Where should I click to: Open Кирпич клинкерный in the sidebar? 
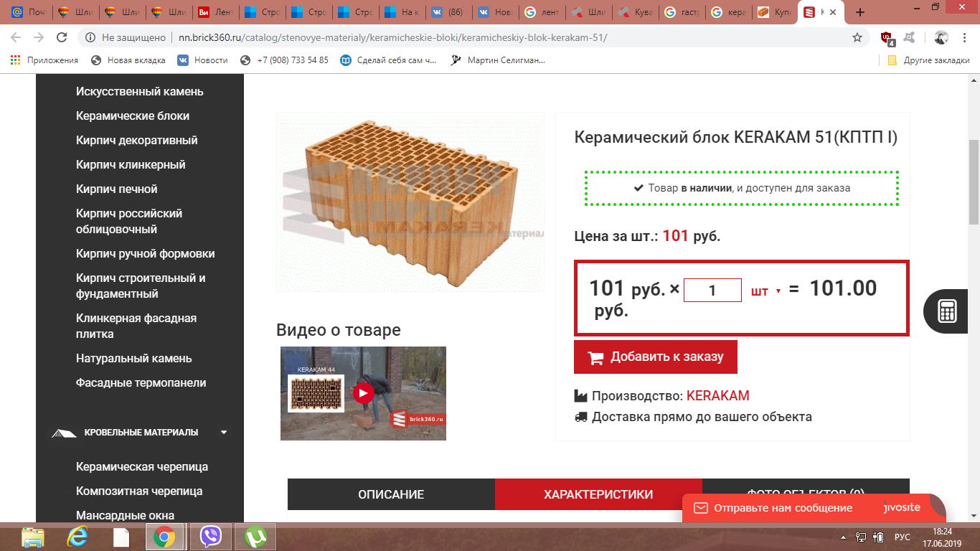[x=131, y=164]
